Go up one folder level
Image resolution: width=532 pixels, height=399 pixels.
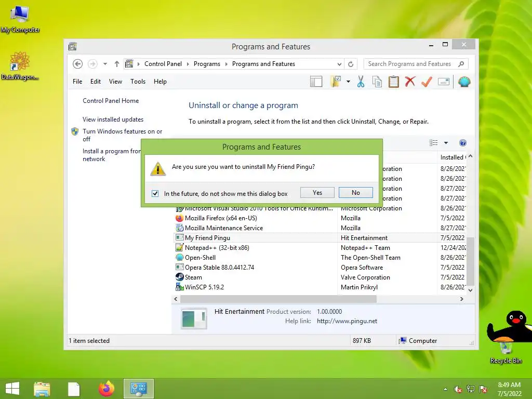pos(117,64)
